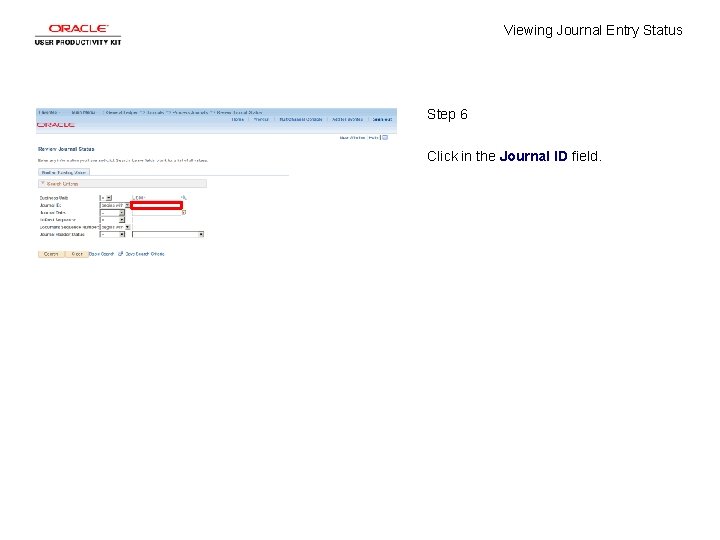Viewport: 720px width, 540px height.
Task: Open the Business Unit lookup magnifier icon
Action: [184, 198]
